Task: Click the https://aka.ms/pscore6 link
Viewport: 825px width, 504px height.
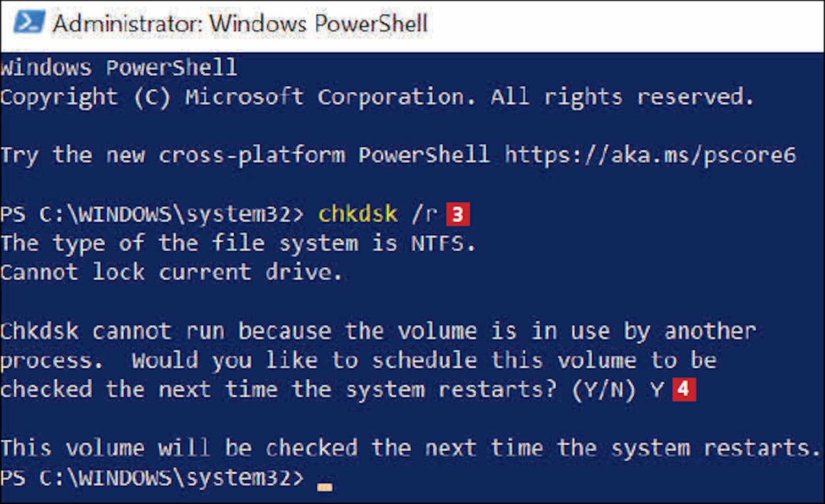Action: (x=650, y=155)
